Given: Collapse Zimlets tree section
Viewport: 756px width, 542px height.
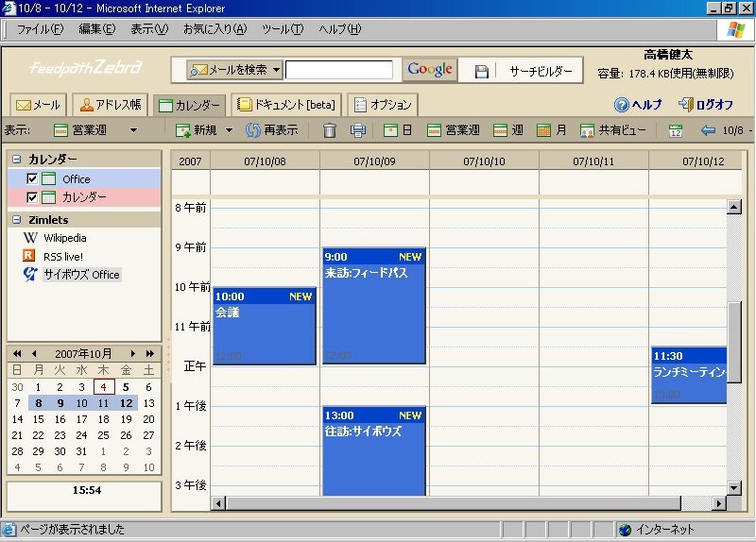Looking at the screenshot, I should [17, 220].
